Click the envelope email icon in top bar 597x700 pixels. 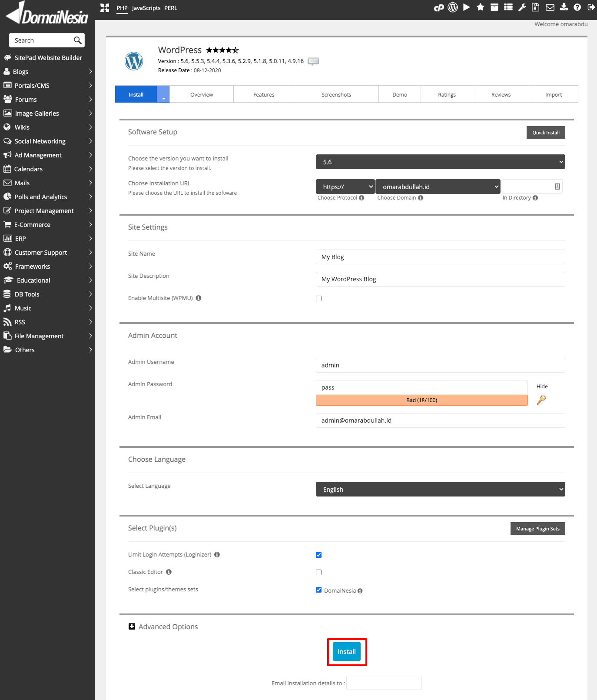(x=550, y=7)
